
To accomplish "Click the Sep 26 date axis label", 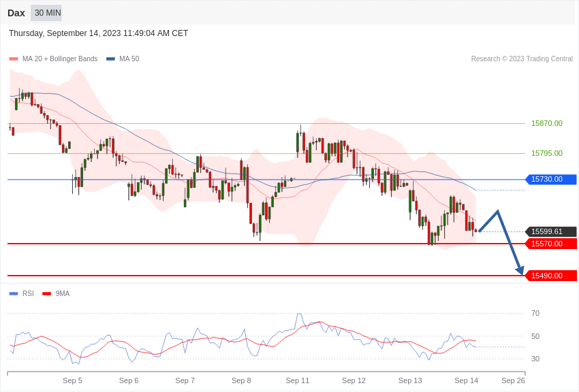I will [513, 381].
